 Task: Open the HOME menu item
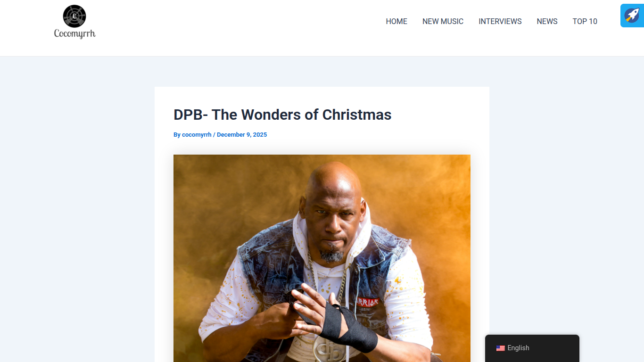click(x=396, y=21)
